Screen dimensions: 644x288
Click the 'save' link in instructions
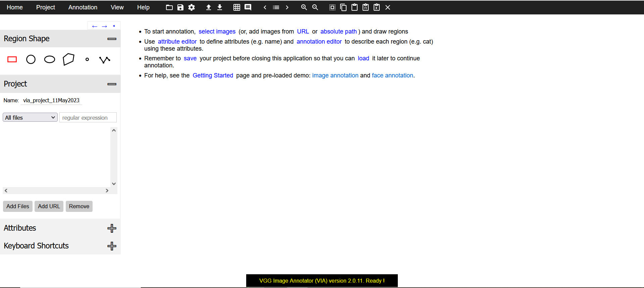coord(190,58)
